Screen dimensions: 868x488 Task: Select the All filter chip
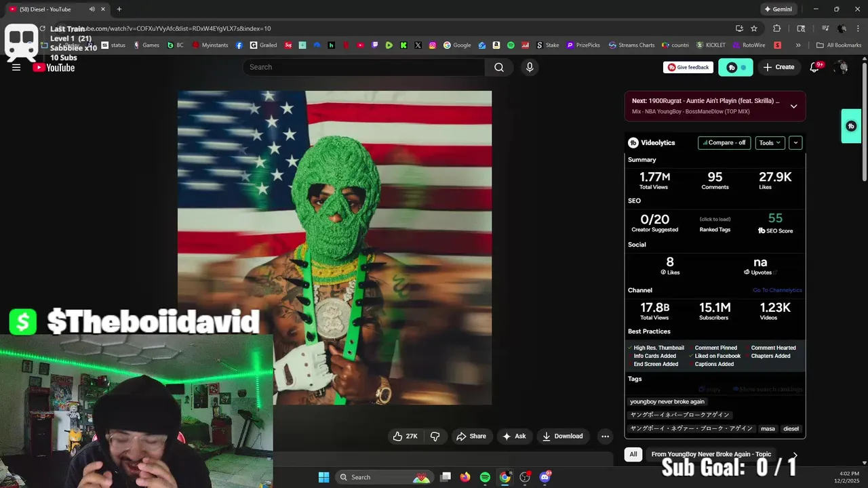(x=633, y=454)
